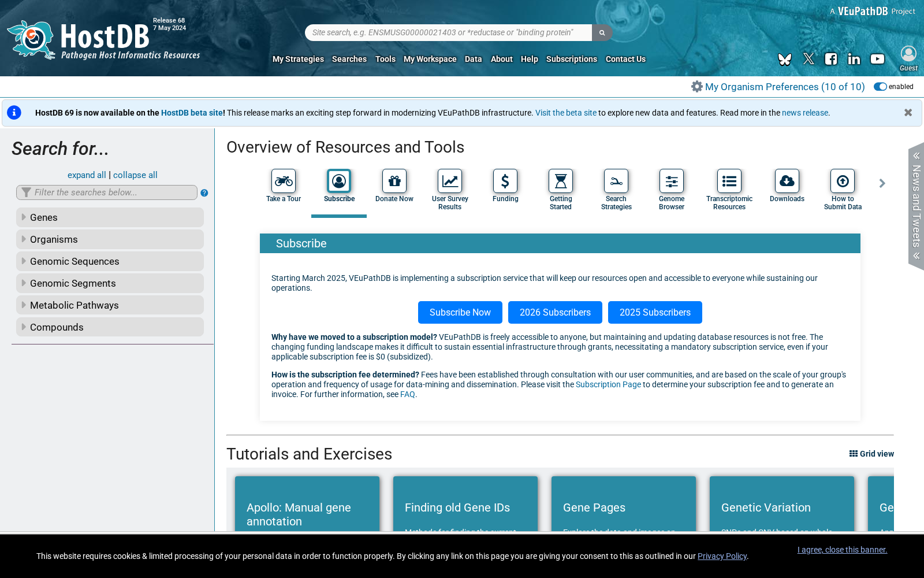Open the Facebook social icon
The width and height of the screenshot is (924, 578).
point(831,59)
